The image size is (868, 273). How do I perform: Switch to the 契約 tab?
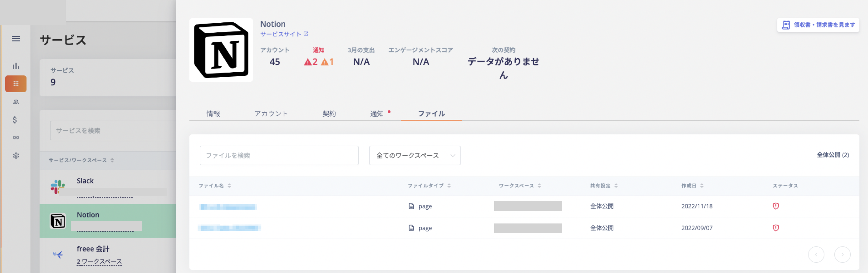pyautogui.click(x=329, y=114)
